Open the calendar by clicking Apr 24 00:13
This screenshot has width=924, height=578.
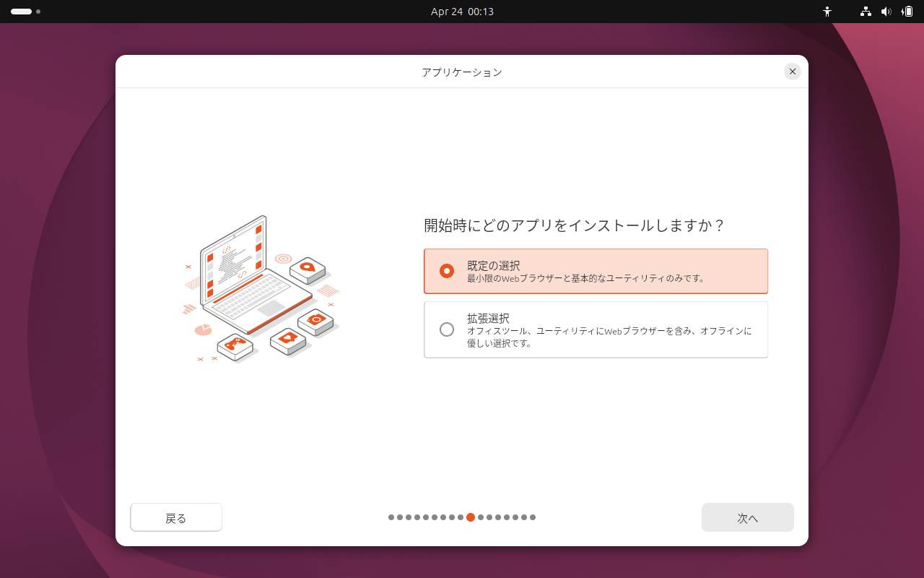coord(461,12)
